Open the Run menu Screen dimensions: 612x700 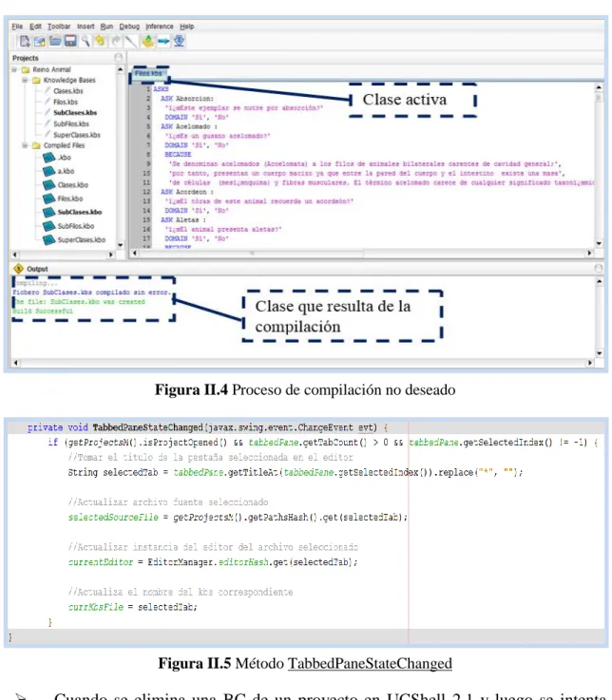[x=106, y=27]
